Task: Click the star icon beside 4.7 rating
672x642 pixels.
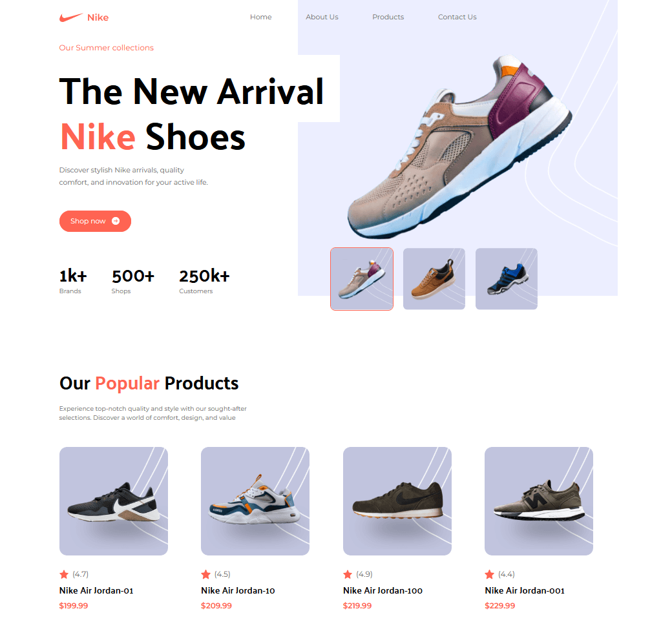Action: [64, 574]
